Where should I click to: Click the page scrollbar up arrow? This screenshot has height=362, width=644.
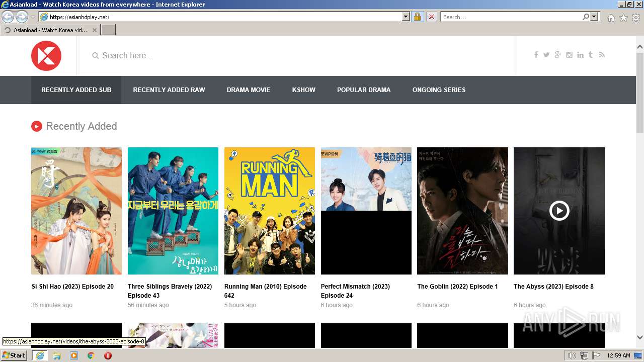pyautogui.click(x=640, y=47)
